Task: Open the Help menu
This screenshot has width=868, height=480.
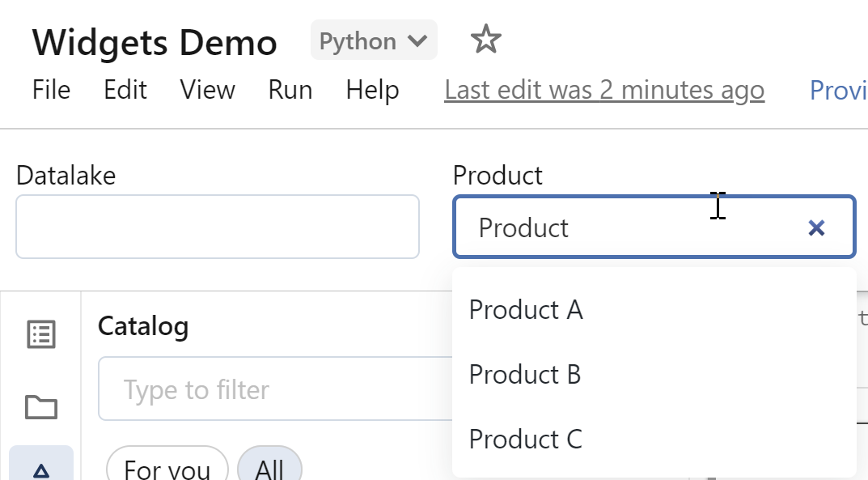Action: point(372,90)
